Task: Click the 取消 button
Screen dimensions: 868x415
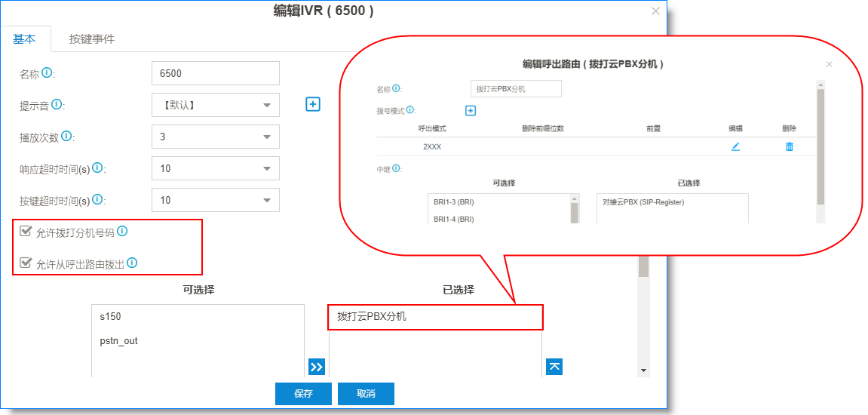Action: (x=366, y=394)
